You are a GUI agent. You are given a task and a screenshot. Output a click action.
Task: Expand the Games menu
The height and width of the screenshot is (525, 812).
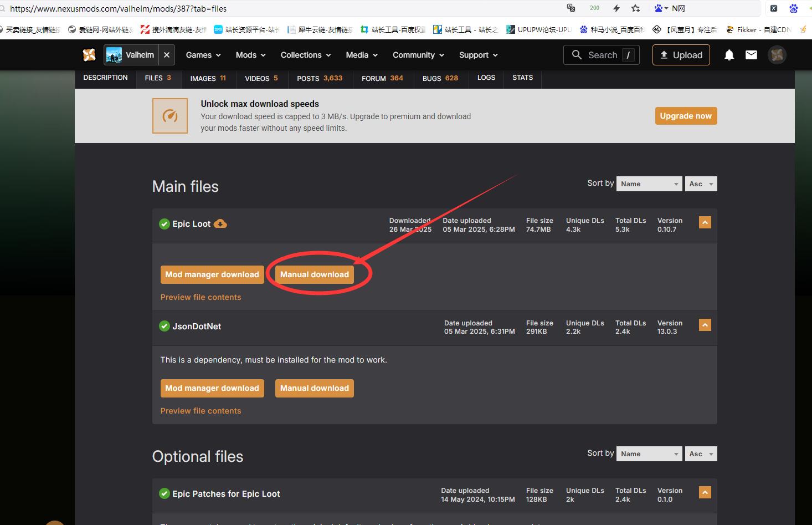[203, 55]
